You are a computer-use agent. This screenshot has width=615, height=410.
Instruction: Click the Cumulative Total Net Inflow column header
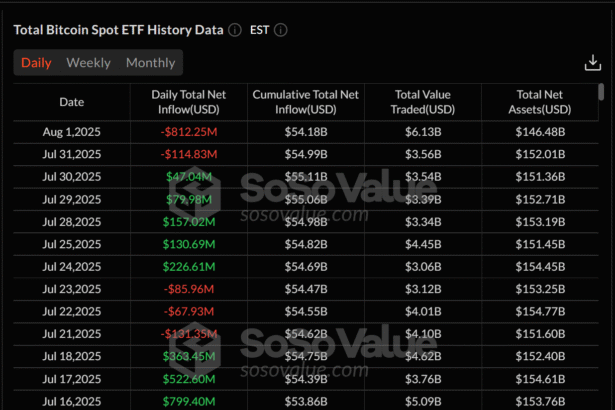pos(305,102)
